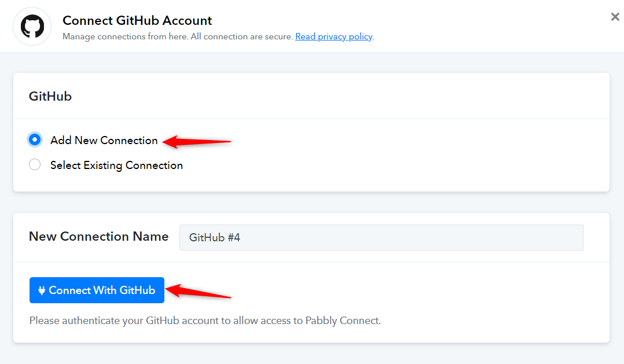Open the Read privacy policy link
Viewport: 624px width, 364px height.
[333, 36]
